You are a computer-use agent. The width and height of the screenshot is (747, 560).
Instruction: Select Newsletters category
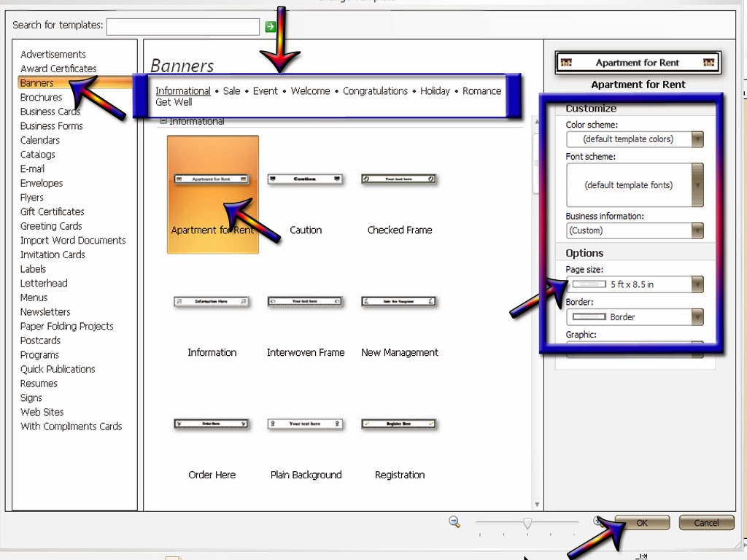(45, 311)
